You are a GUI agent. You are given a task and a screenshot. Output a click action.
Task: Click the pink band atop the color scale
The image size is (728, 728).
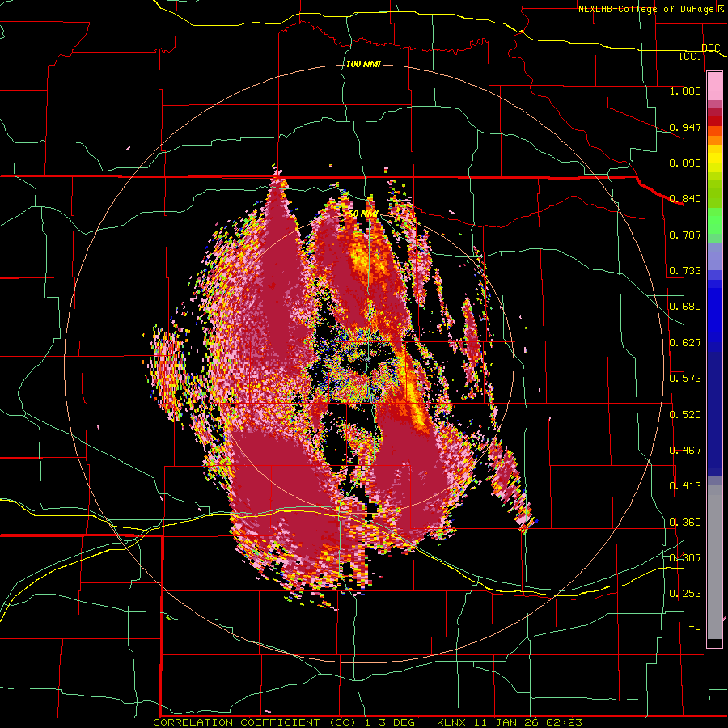tap(714, 86)
